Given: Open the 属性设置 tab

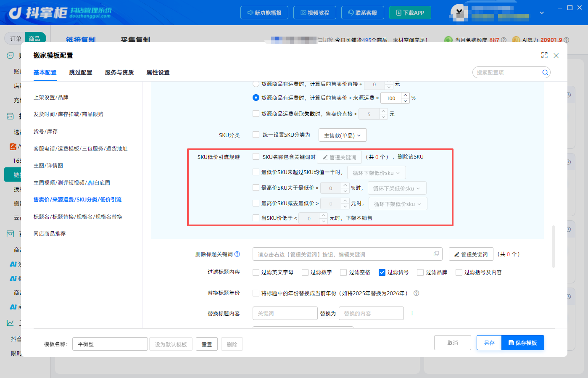Looking at the screenshot, I should click(158, 72).
